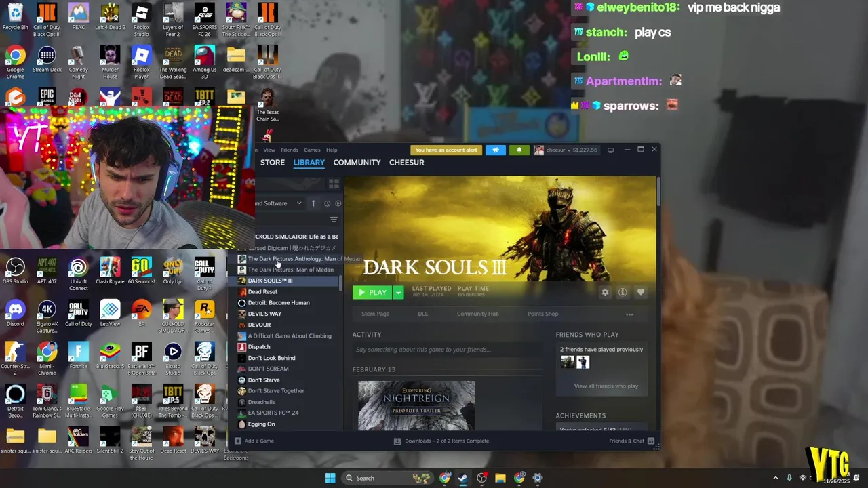Open the Store Page link

tap(375, 314)
